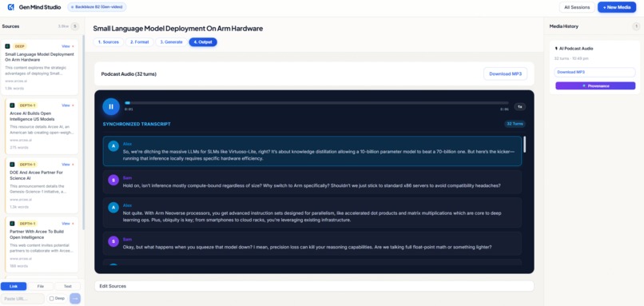Download MP3 in Media History card
The width and height of the screenshot is (644, 306).
coord(594,72)
